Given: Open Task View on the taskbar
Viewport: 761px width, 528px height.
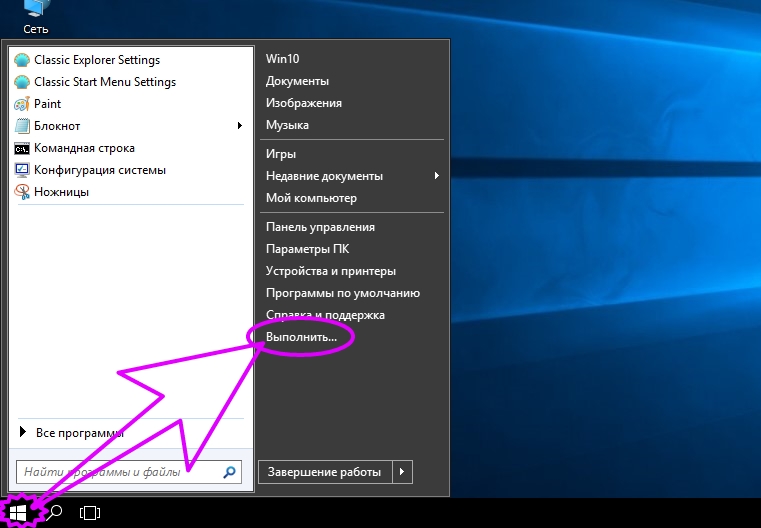Looking at the screenshot, I should (90, 513).
